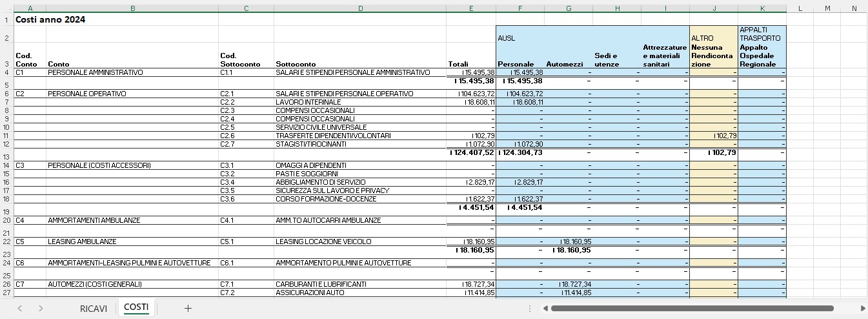Image resolution: width=868 pixels, height=319 pixels.
Task: Click the 'PASTI E SOGGIORNI' cell
Action: pyautogui.click(x=360, y=174)
